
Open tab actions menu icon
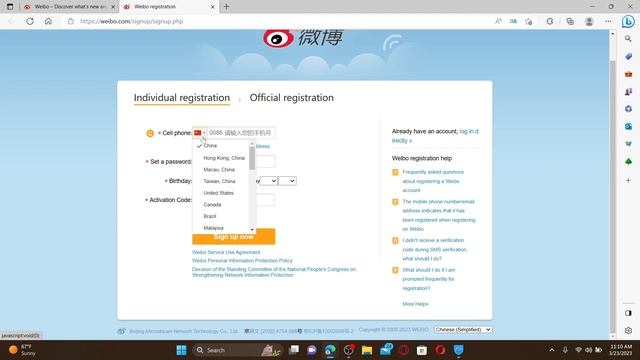coord(10,7)
